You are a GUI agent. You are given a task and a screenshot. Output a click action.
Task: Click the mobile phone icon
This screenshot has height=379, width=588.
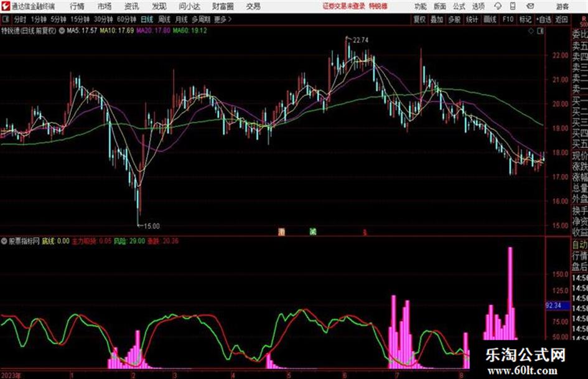click(513, 6)
